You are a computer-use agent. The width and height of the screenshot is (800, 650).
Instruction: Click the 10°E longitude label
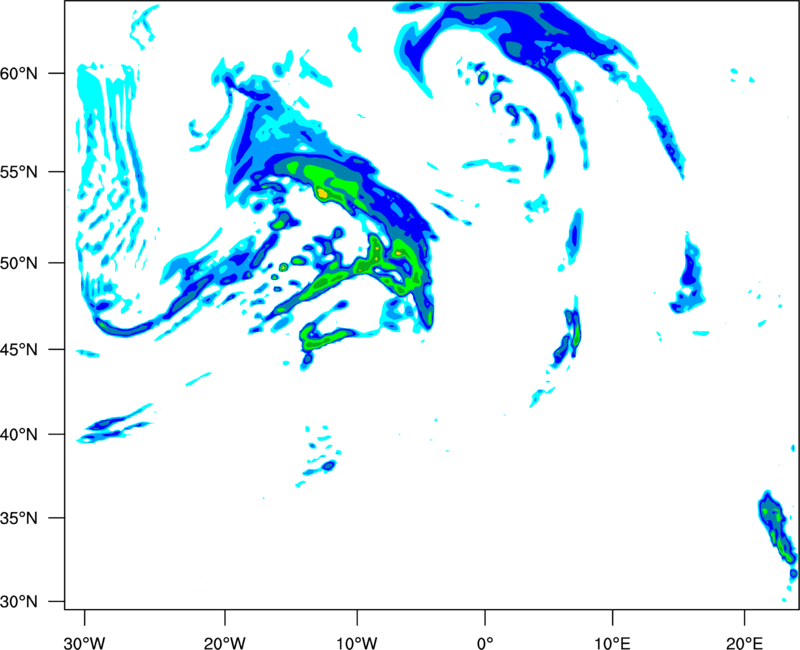[x=612, y=643]
